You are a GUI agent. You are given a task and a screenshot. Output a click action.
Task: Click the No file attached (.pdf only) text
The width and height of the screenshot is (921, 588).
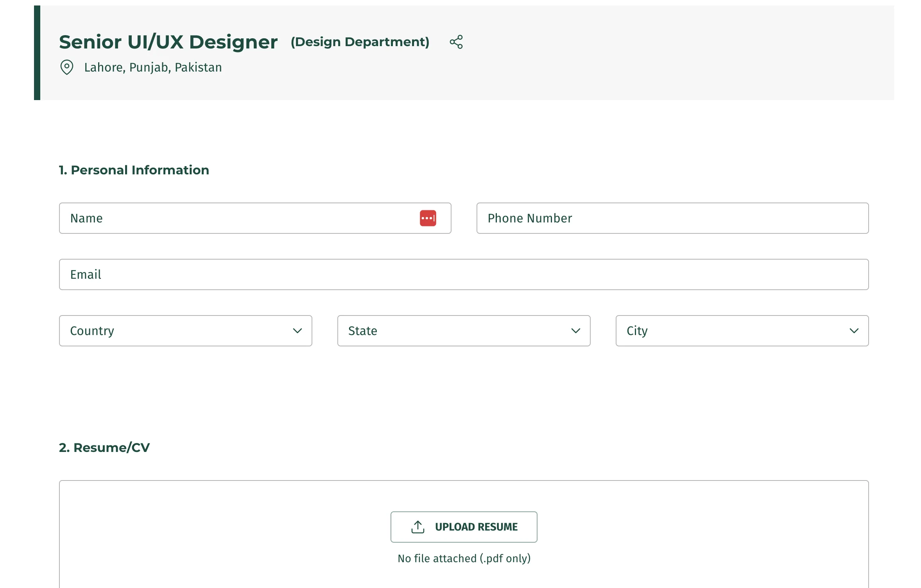click(x=464, y=558)
